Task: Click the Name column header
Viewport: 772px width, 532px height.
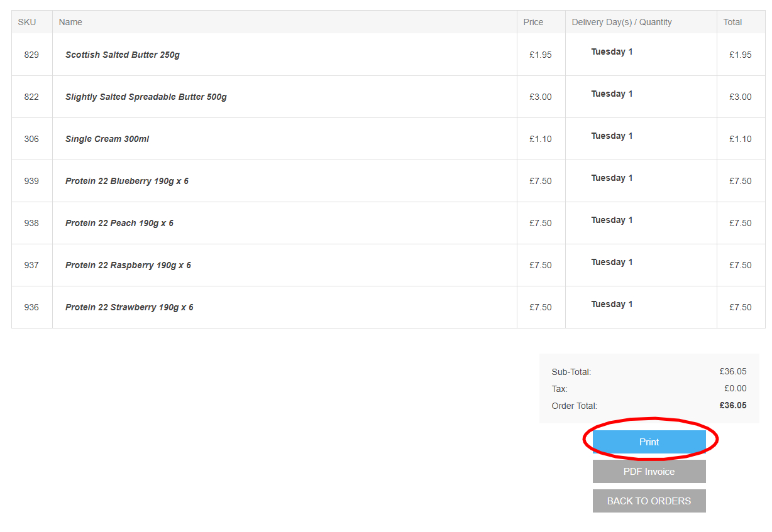Action: tap(70, 22)
